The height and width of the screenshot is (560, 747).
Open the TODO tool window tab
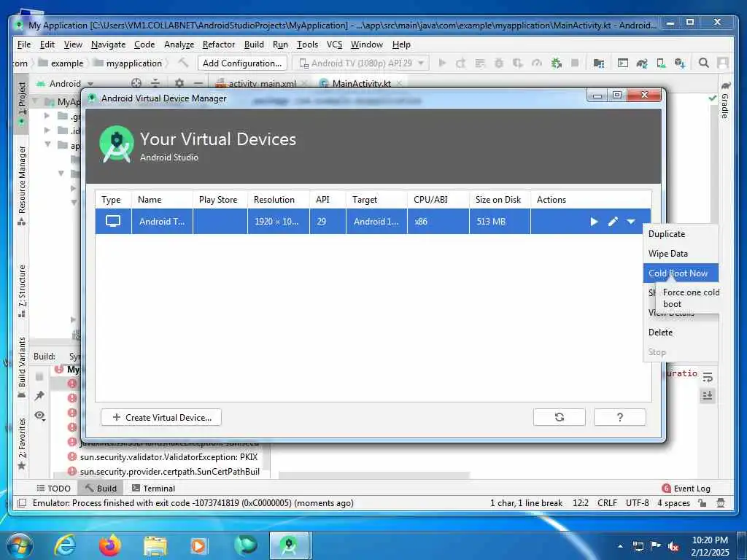(53, 488)
